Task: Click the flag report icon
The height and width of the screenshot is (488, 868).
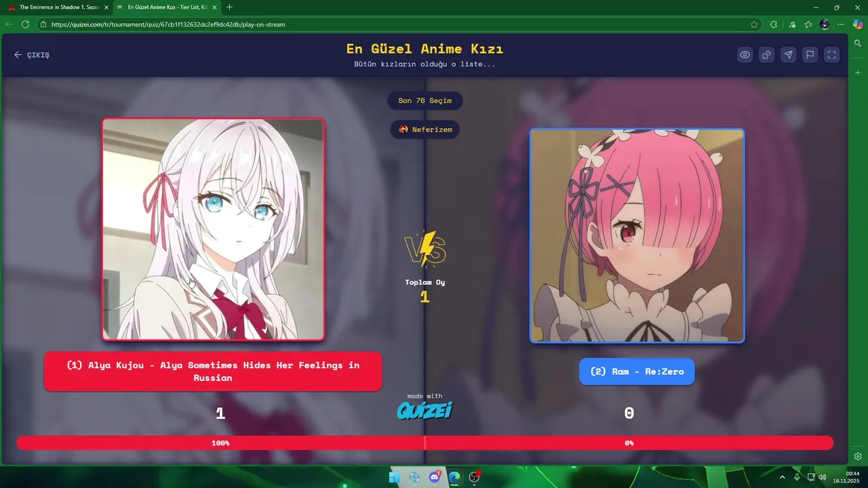Action: pyautogui.click(x=810, y=55)
